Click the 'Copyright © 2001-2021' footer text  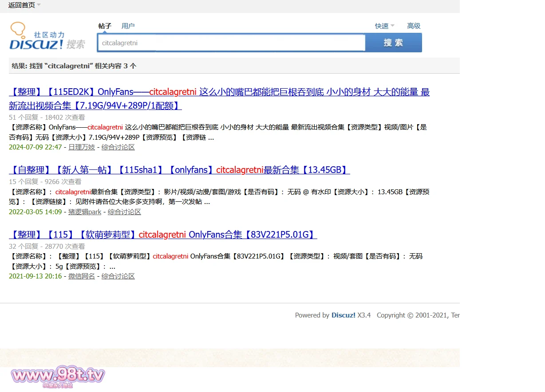click(x=412, y=315)
